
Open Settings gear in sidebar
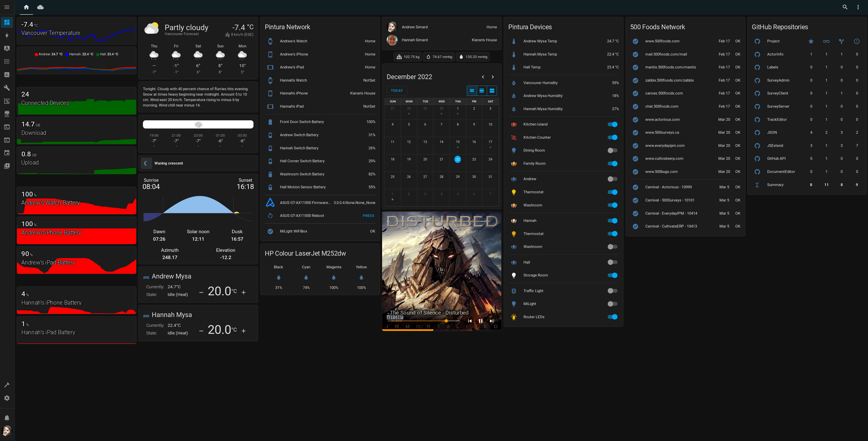point(7,398)
